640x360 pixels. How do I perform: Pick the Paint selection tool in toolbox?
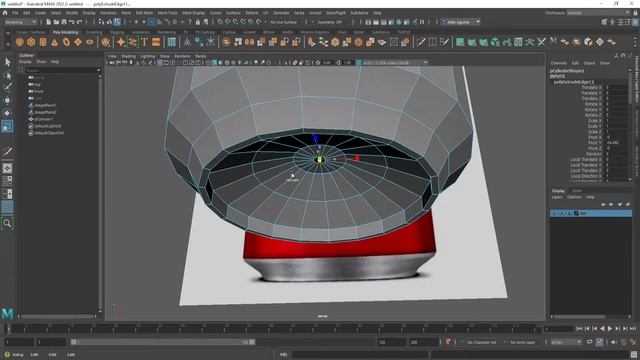coord(7,87)
